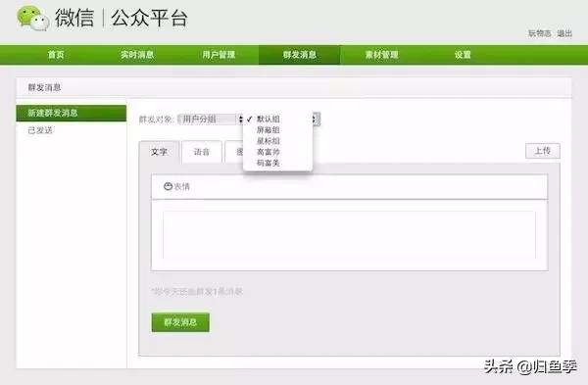588x385 pixels.
Task: Open 已发送 in the sidebar
Action: pyautogui.click(x=40, y=130)
